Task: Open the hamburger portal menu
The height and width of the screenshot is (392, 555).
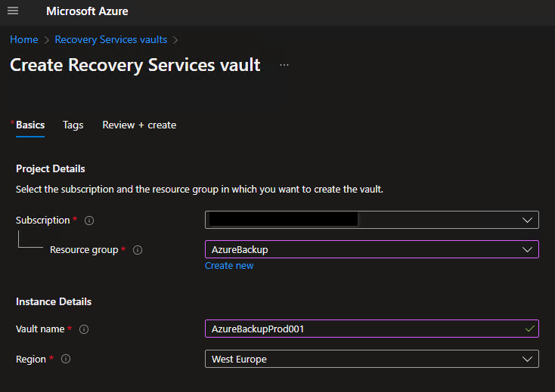Action: pyautogui.click(x=13, y=11)
